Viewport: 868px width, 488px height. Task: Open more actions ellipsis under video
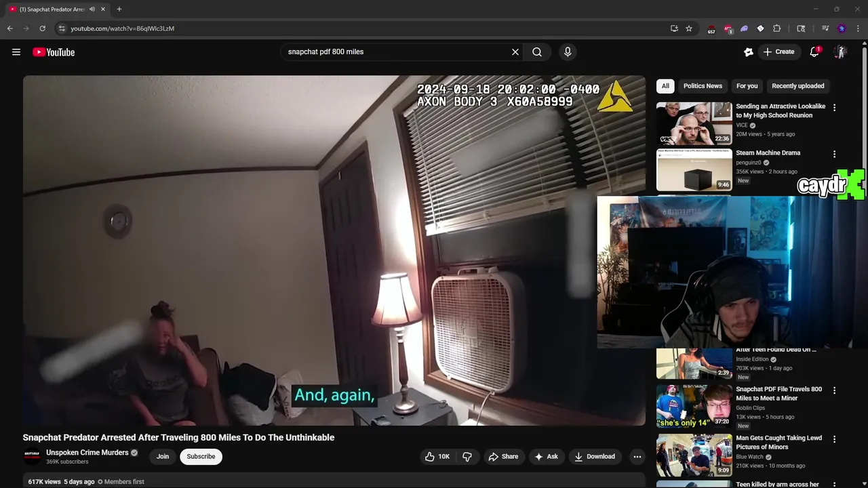coord(637,457)
